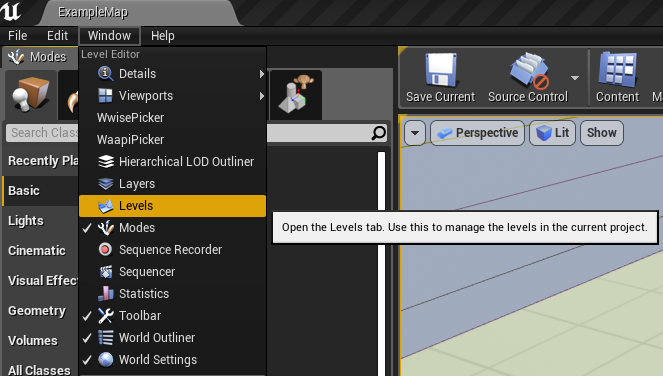Open the Hierarchical LOD Outliner
The height and width of the screenshot is (376, 663).
click(173, 162)
